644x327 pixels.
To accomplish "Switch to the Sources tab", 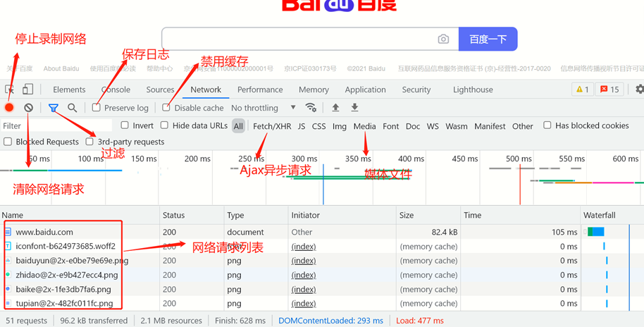I will (160, 90).
